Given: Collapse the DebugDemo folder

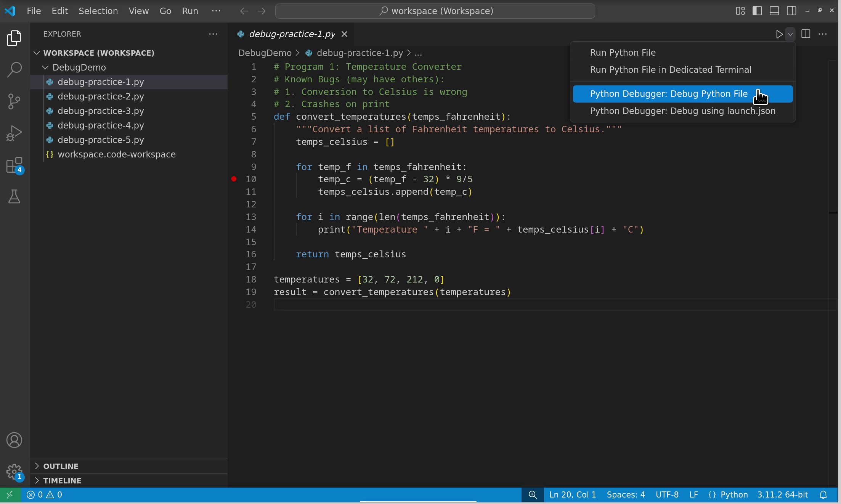Looking at the screenshot, I should [x=79, y=67].
